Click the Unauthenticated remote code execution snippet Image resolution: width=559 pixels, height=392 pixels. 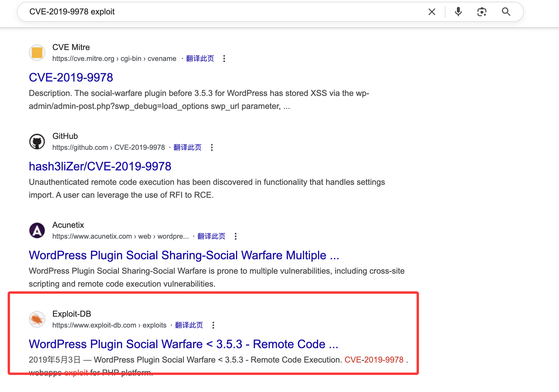[x=207, y=189]
